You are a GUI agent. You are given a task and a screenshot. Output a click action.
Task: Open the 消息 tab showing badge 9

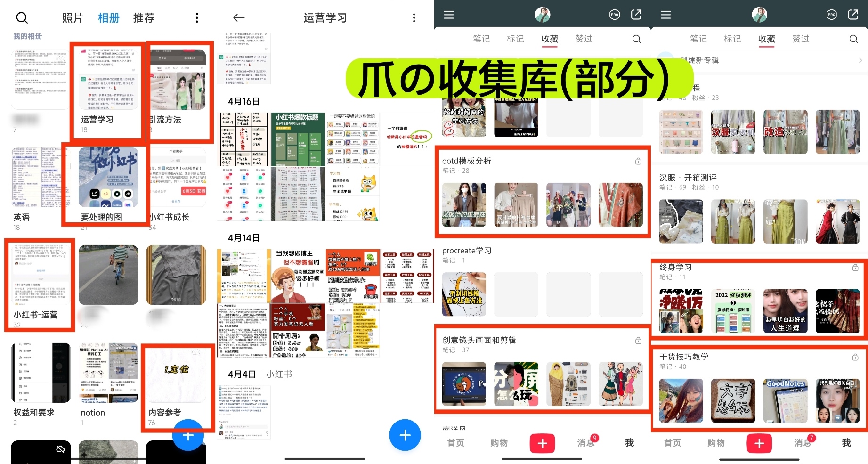[586, 443]
